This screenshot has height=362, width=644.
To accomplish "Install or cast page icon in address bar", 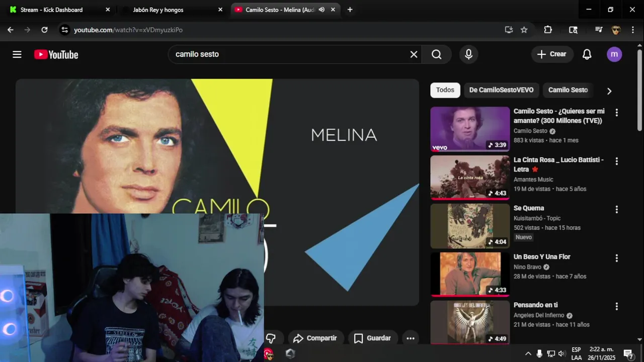I will click(509, 30).
